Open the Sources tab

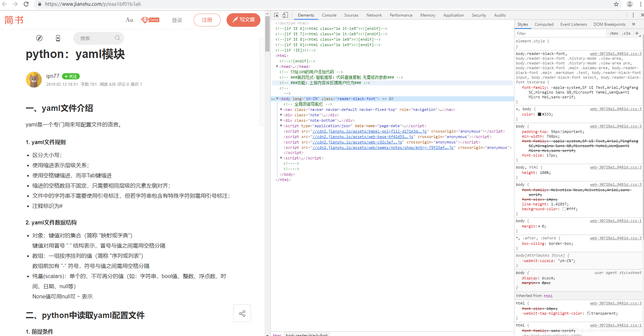coord(351,15)
